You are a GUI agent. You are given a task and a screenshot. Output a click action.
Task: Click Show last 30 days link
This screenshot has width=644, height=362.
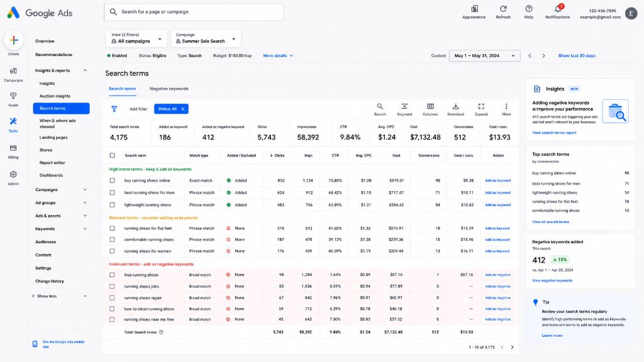pyautogui.click(x=577, y=56)
